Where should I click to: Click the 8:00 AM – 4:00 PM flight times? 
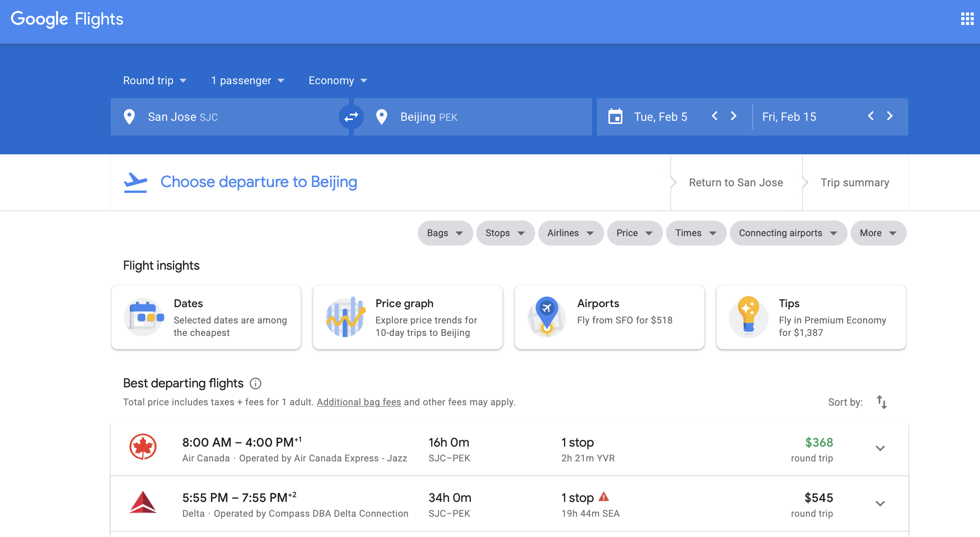(x=242, y=442)
